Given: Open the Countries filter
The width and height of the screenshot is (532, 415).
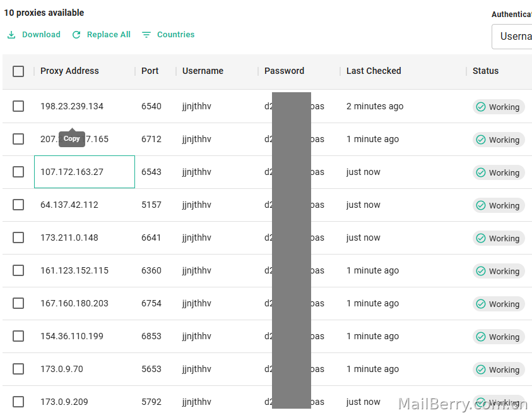Looking at the screenshot, I should pos(175,35).
